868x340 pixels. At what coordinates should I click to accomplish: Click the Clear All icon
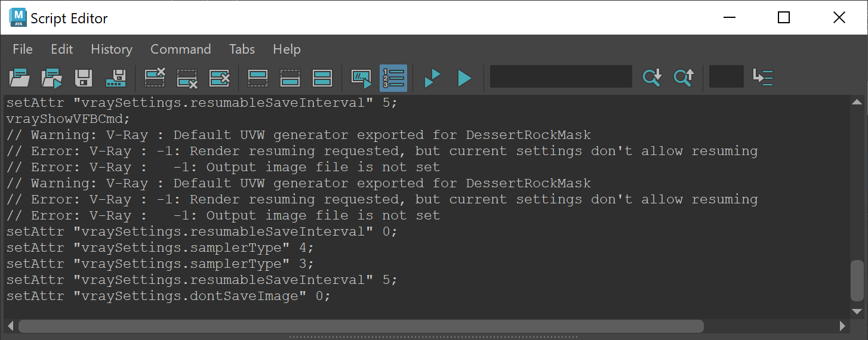point(219,78)
